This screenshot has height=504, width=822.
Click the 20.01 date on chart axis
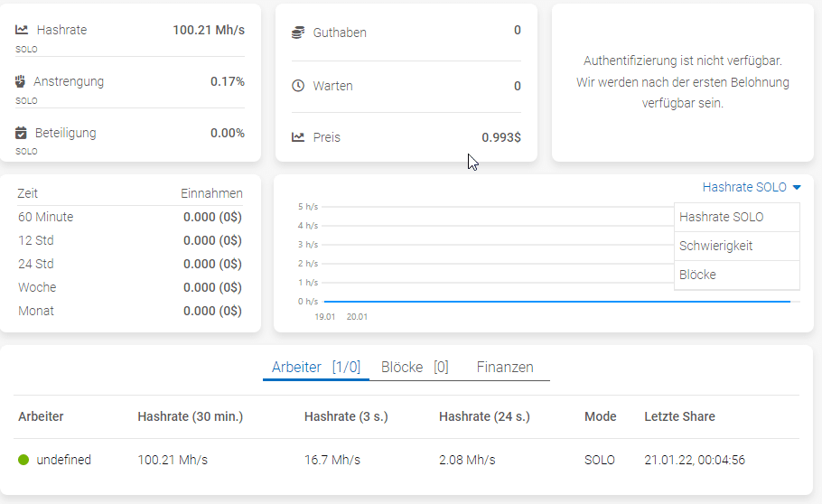[x=357, y=317]
